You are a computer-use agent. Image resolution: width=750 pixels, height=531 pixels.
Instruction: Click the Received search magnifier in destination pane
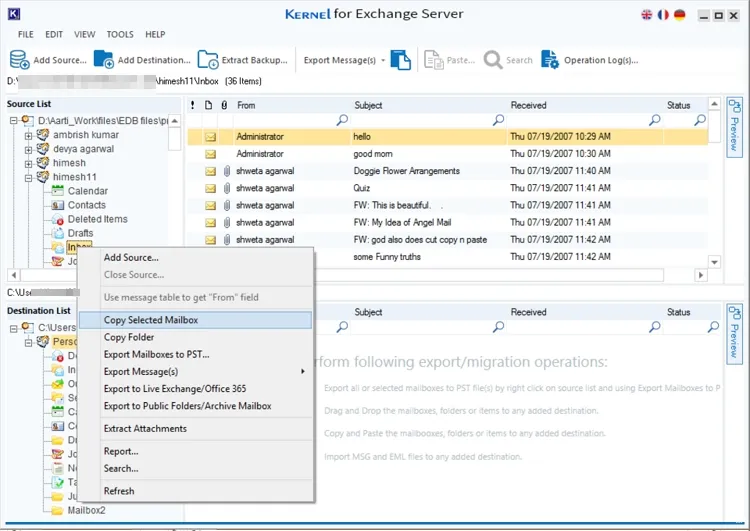(654, 327)
